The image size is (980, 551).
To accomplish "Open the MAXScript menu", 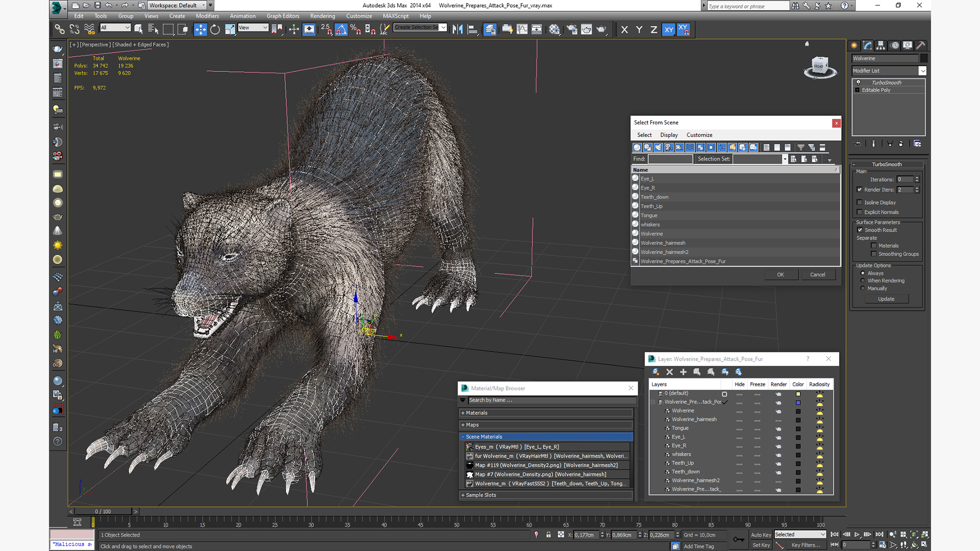I will click(x=396, y=16).
